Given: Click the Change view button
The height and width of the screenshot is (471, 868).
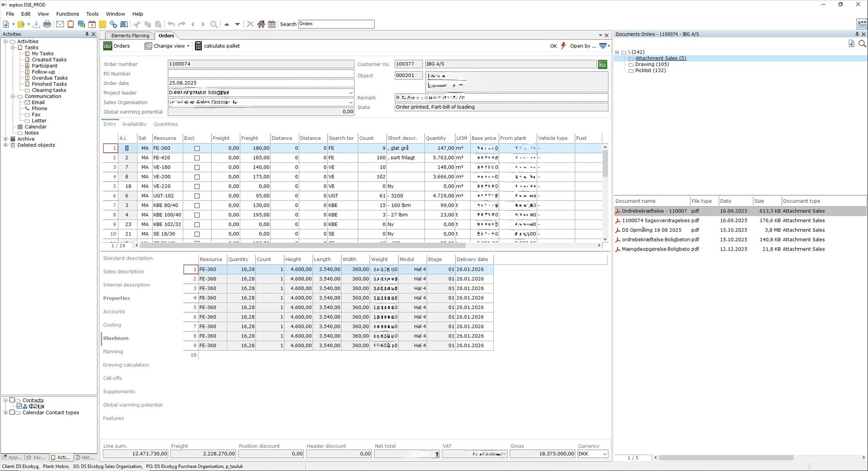Looking at the screenshot, I should [167, 46].
